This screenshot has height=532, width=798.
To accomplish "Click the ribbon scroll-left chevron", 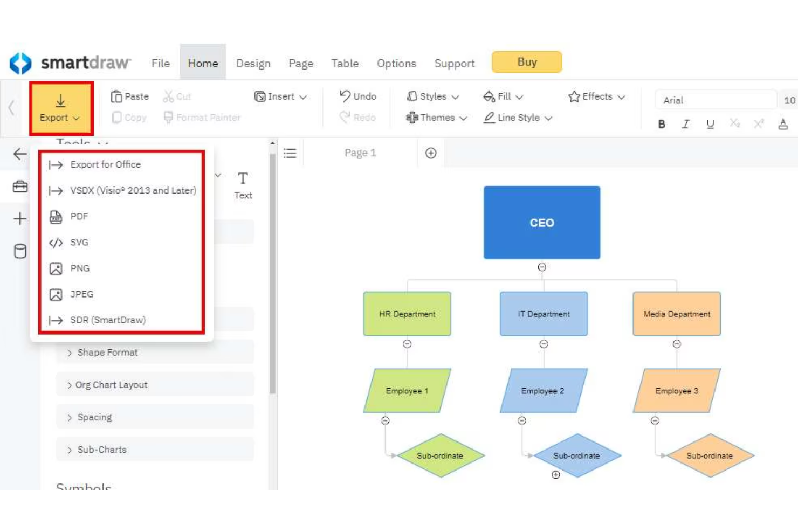I will [x=11, y=108].
